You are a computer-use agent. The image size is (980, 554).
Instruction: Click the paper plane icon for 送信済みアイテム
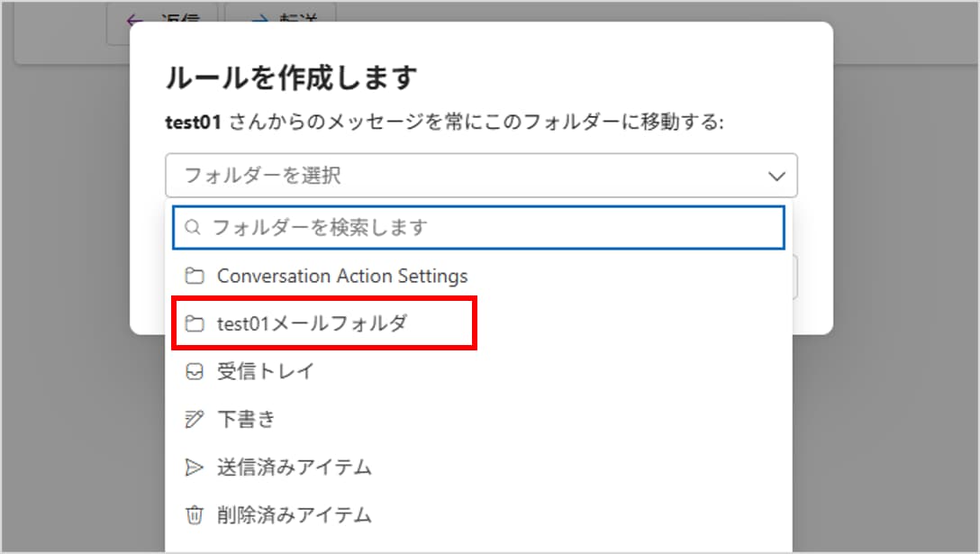pos(194,468)
